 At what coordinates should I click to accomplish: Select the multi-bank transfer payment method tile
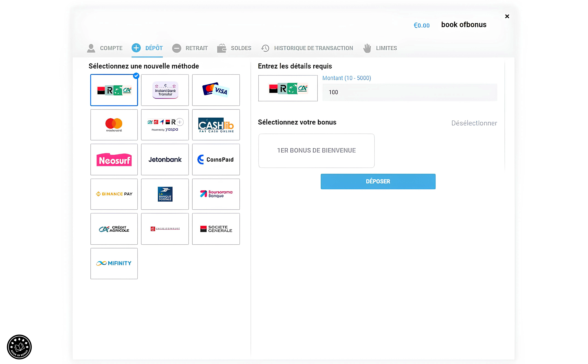click(x=114, y=90)
